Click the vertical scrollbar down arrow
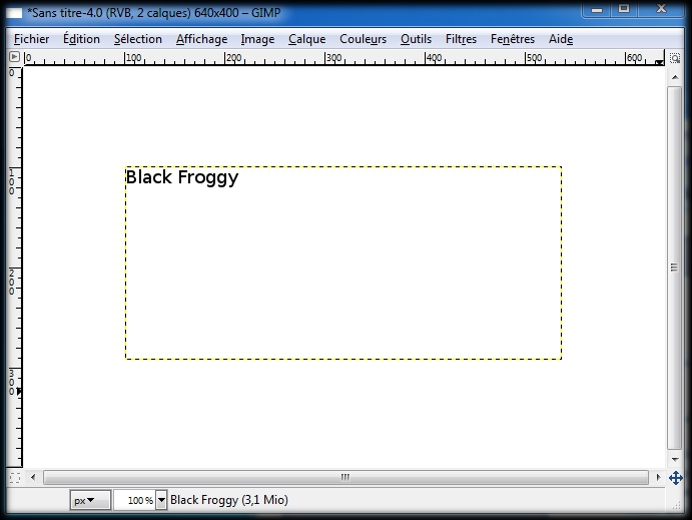692x520 pixels. click(675, 460)
